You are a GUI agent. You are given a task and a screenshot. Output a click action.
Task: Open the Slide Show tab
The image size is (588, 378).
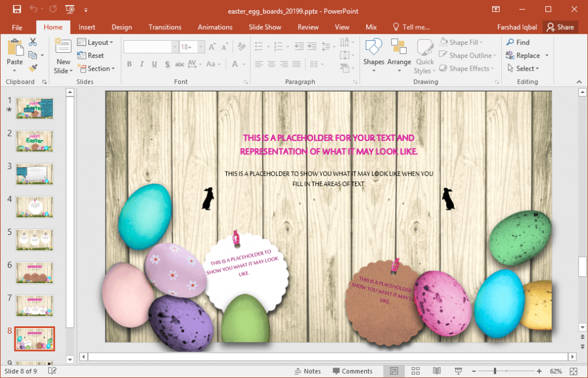tap(265, 26)
